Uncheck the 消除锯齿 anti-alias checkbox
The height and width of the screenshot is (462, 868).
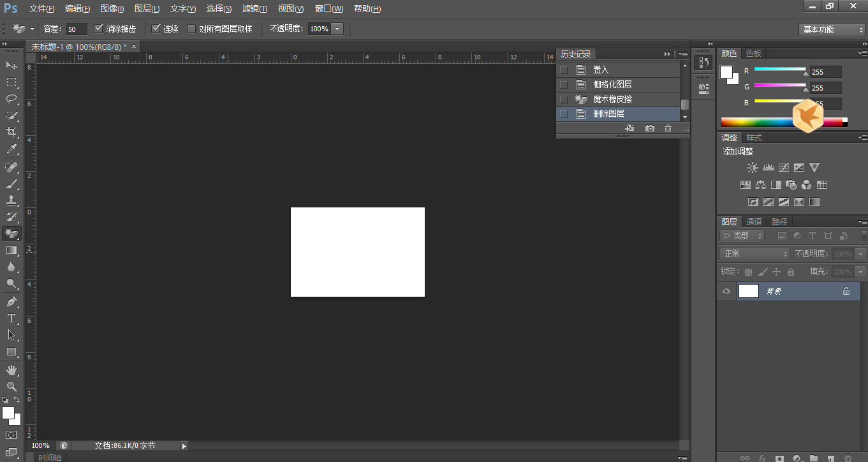click(98, 29)
